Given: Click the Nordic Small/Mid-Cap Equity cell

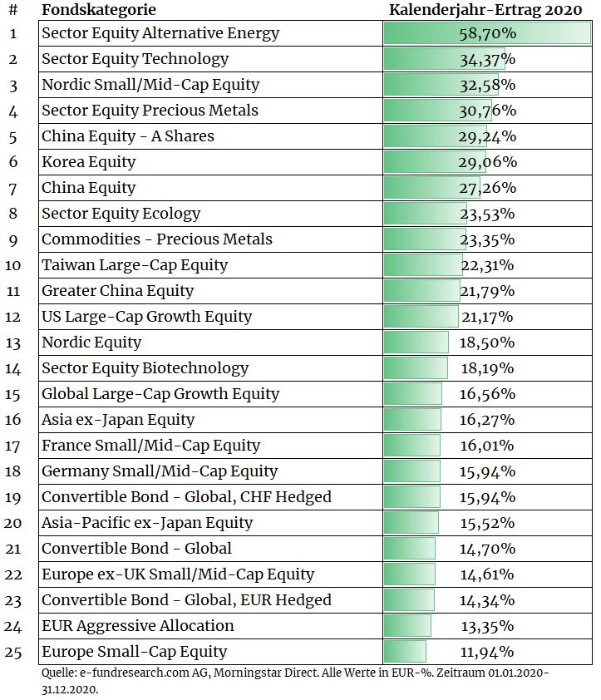Looking at the screenshot, I should 211,85.
